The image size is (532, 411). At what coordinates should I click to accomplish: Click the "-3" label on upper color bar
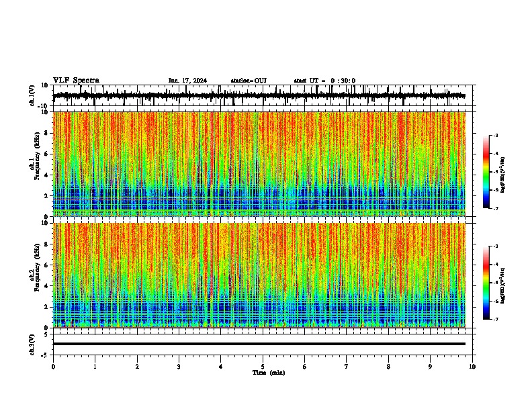pos(495,136)
